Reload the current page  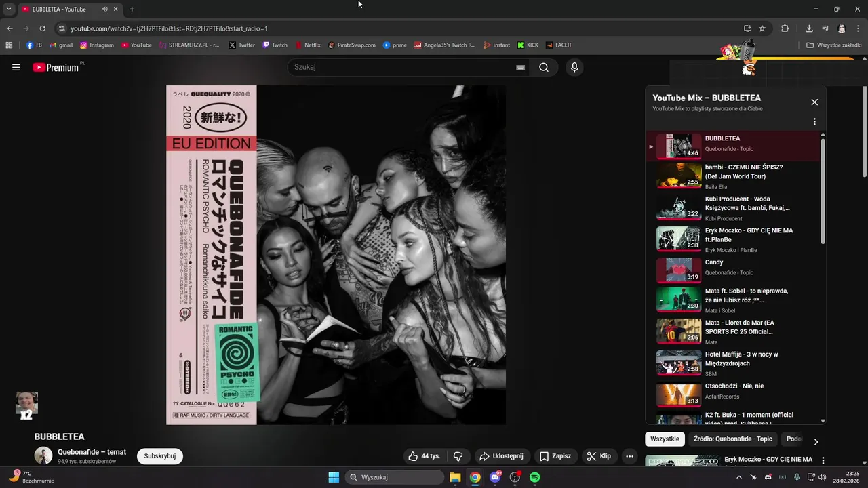[x=42, y=28]
